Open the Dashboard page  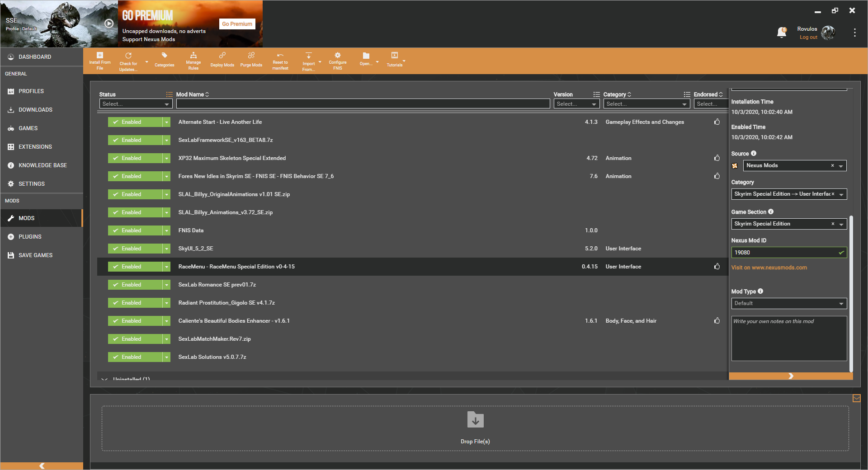pos(42,57)
